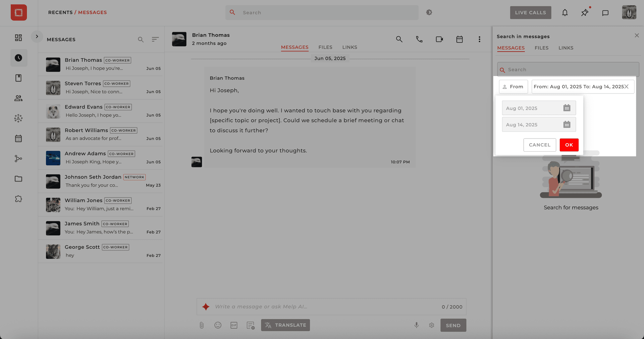Open the Aug 01 start date calendar picker
Screen dimensions: 644x339
(x=567, y=108)
